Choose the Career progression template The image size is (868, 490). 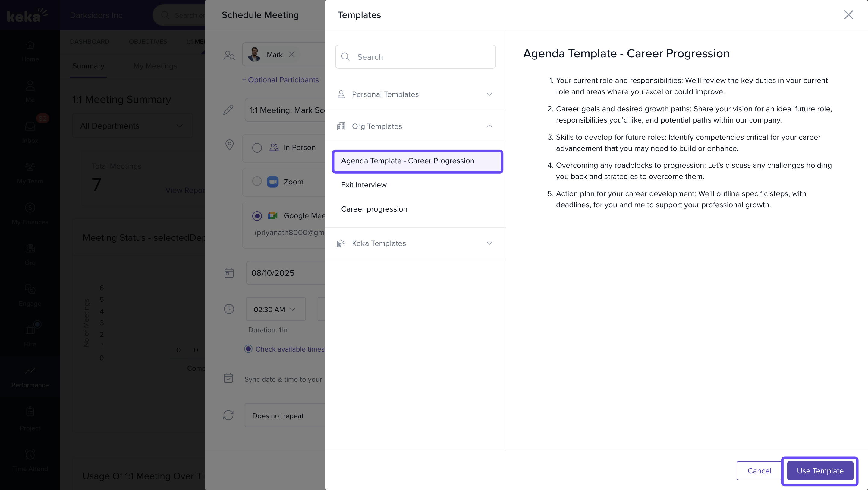[x=374, y=209]
